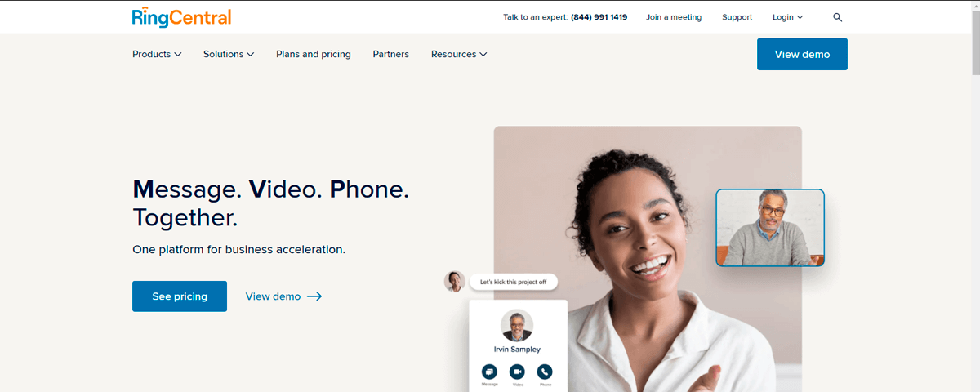Click the Video icon under Irvin Sampley
This screenshot has width=980, height=392.
click(517, 372)
